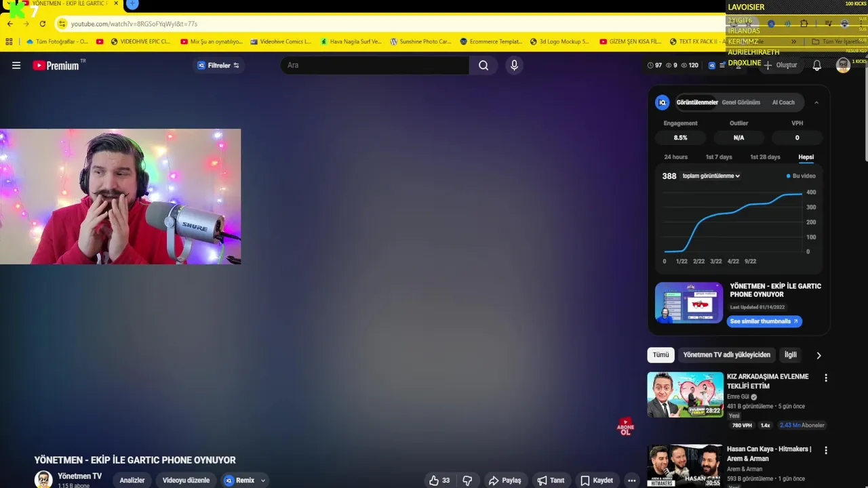This screenshot has width=868, height=488.
Task: Open the toplam görüntülenme dropdown
Action: pos(711,176)
